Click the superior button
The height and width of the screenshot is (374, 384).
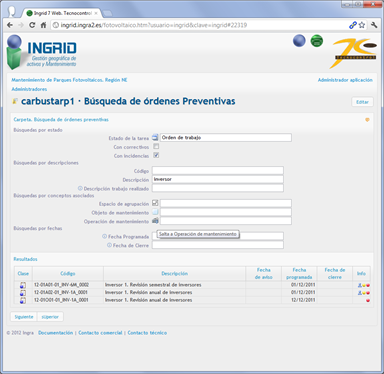click(50, 317)
